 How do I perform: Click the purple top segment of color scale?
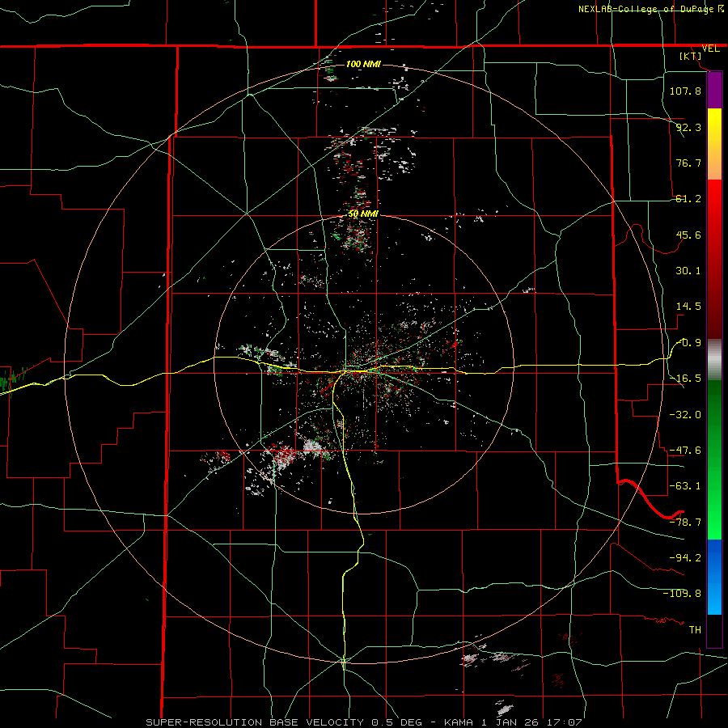[714, 91]
